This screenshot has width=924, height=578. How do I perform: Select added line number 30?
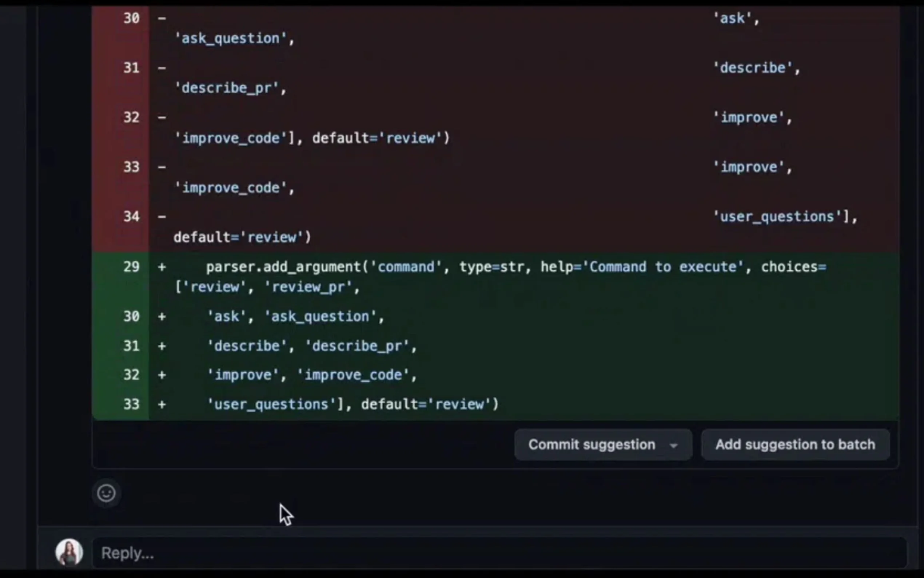(x=131, y=316)
